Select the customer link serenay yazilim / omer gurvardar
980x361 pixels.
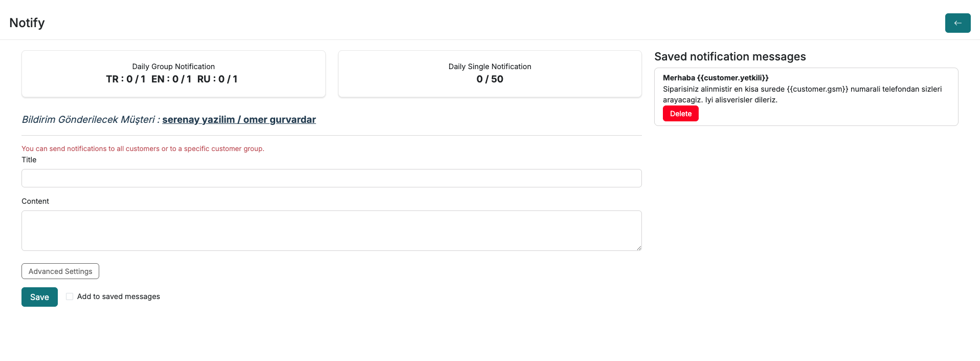[x=239, y=119]
